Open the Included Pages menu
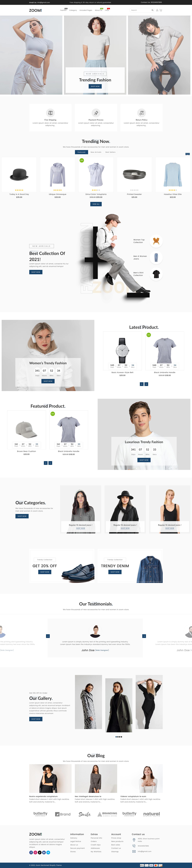This screenshot has width=192, height=868. (x=86, y=10)
